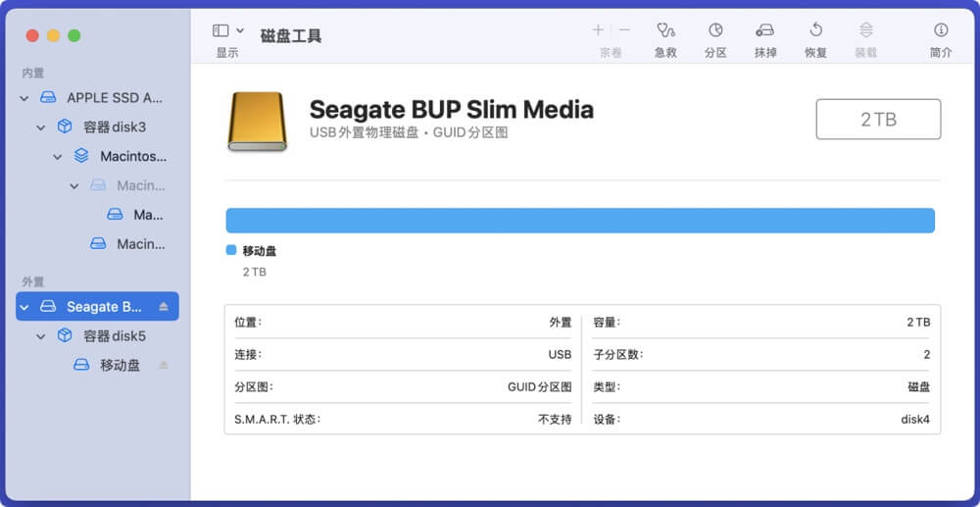The height and width of the screenshot is (507, 980).
Task: Eject the Seagate drive in sidebar
Action: (163, 306)
